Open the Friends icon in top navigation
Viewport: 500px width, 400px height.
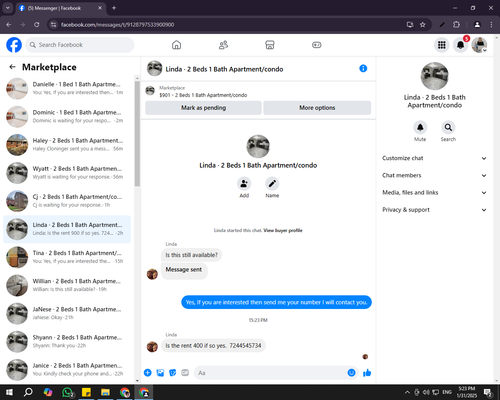[223, 45]
